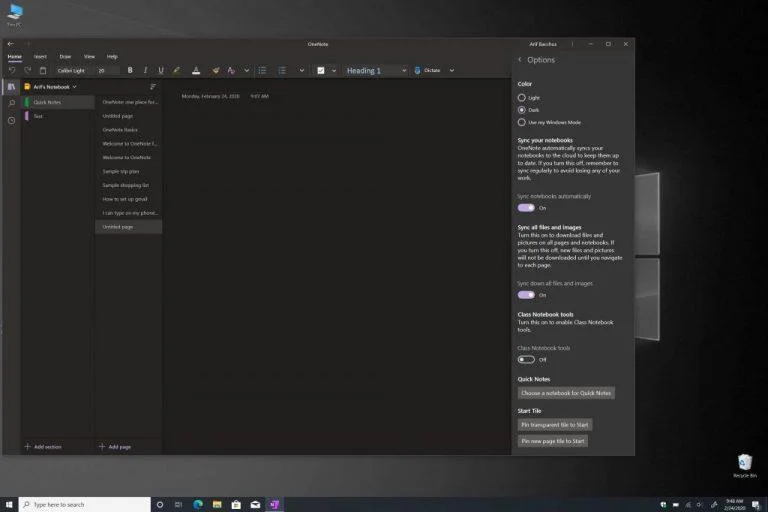
Task: Open the Insert tab
Action: (x=40, y=57)
